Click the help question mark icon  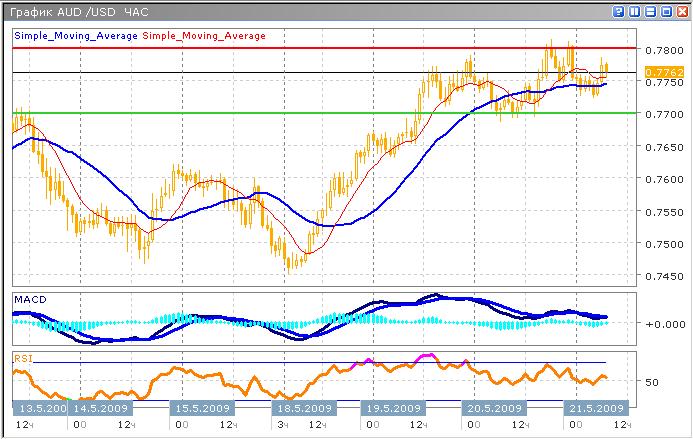tap(621, 11)
